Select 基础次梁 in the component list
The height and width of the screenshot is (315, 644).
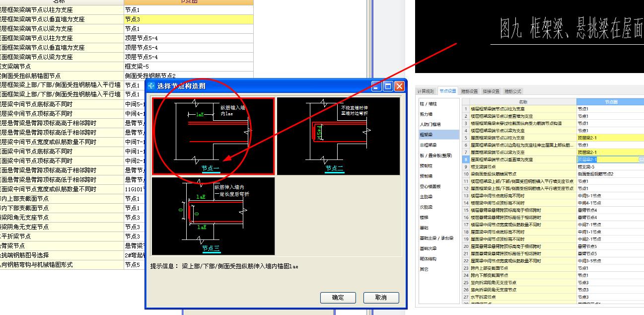point(439,248)
